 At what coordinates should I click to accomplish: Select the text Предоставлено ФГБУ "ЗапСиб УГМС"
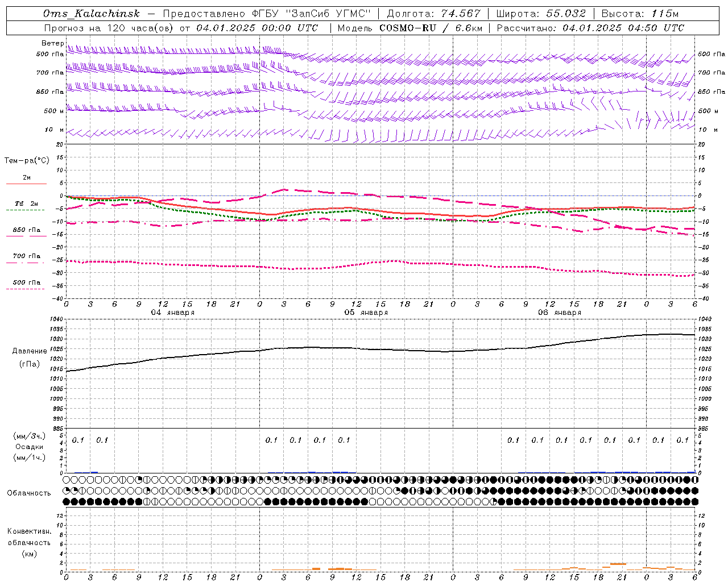[x=267, y=14]
